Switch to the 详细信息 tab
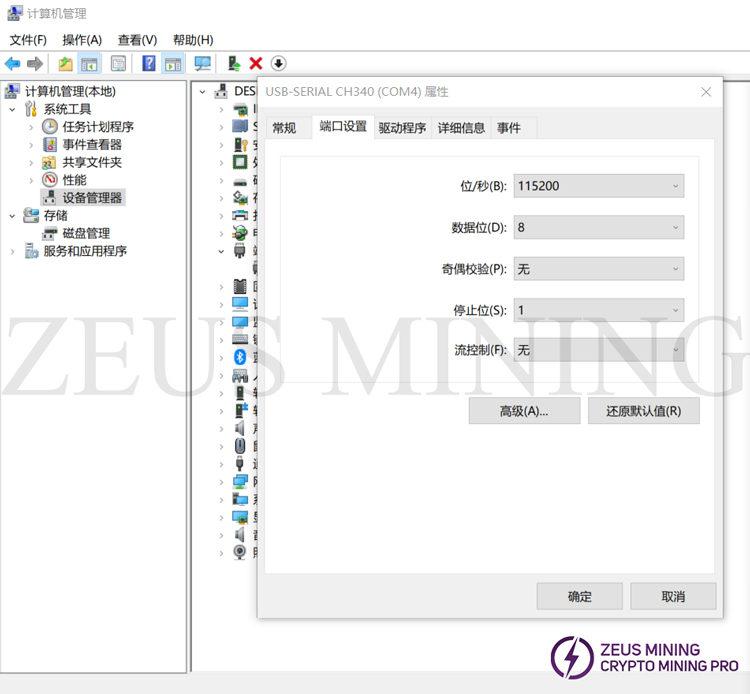This screenshot has height=694, width=750. coord(461,128)
